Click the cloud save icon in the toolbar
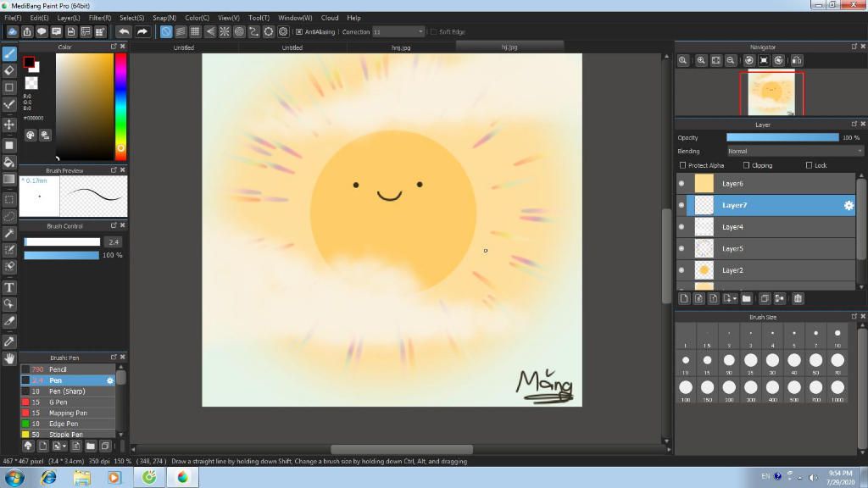868x488 pixels. (x=12, y=31)
